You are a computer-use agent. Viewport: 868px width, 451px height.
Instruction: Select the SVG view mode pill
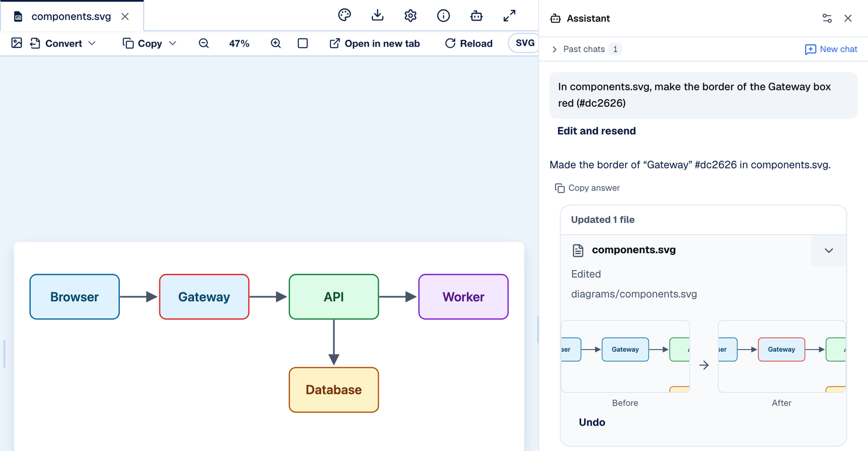point(524,43)
